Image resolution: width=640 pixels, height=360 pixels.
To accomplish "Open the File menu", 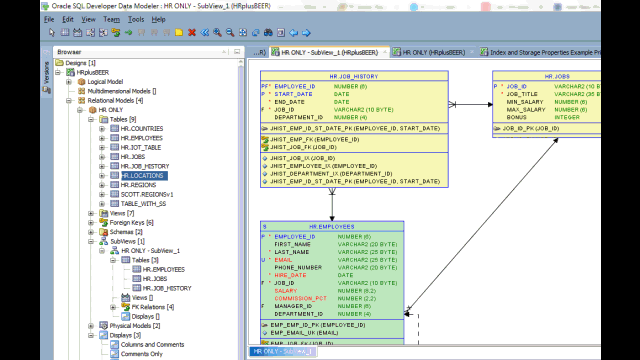I will point(49,19).
